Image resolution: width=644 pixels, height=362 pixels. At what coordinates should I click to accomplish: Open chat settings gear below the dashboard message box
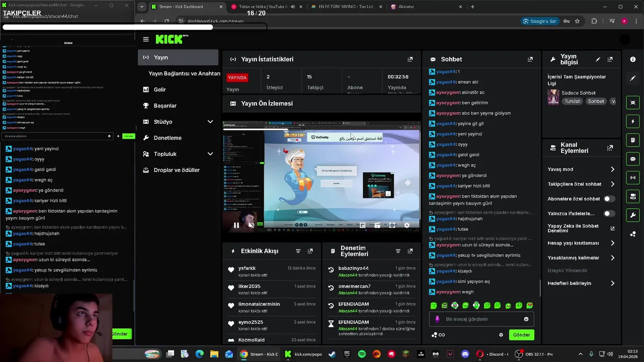501,335
